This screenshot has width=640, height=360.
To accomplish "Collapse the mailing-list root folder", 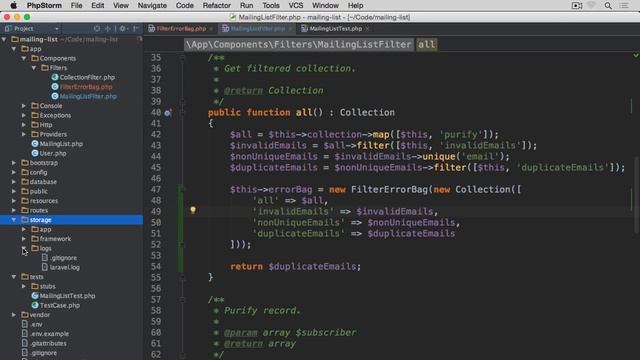I will pos(4,39).
